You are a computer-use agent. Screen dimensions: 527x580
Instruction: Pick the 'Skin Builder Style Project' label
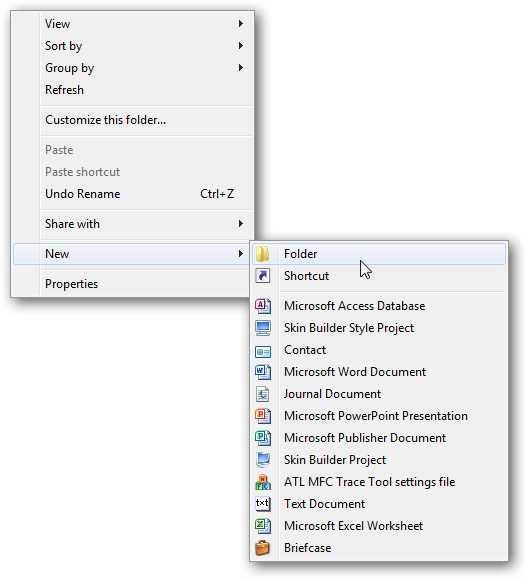click(x=349, y=328)
